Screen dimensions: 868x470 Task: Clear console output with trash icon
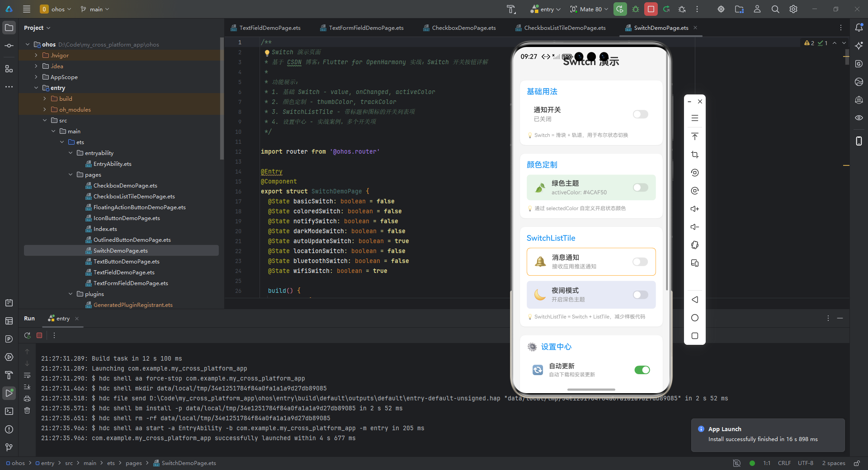27,410
